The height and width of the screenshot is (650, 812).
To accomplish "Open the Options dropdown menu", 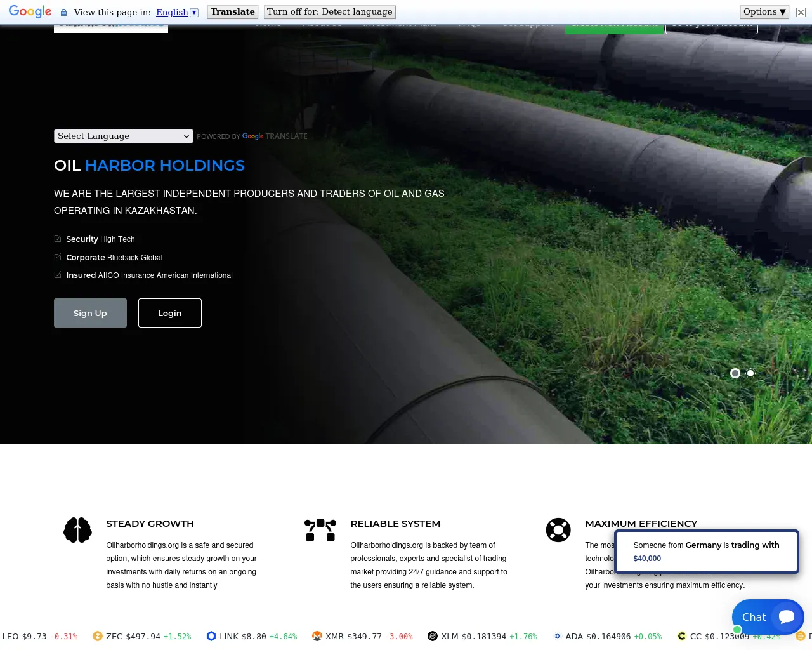I will point(765,12).
